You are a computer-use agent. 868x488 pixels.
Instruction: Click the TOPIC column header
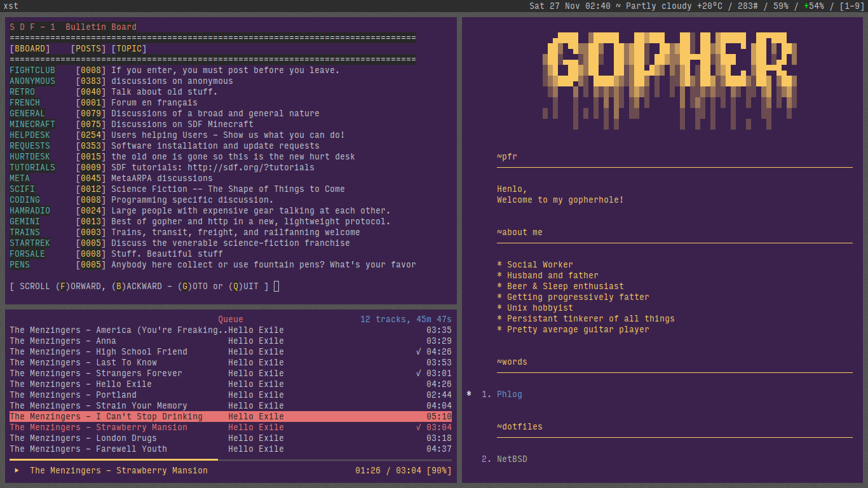[x=129, y=49]
